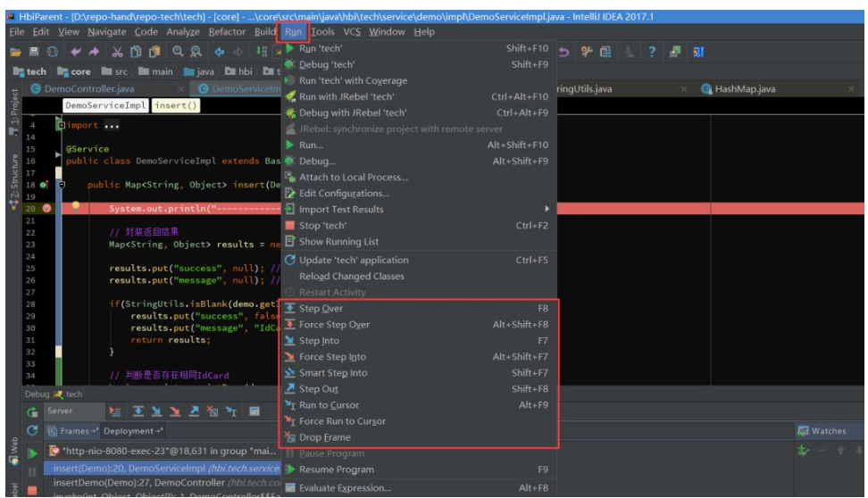This screenshot has height=498, width=868.
Task: Close the HashMap.java tab
Action: coord(851,88)
